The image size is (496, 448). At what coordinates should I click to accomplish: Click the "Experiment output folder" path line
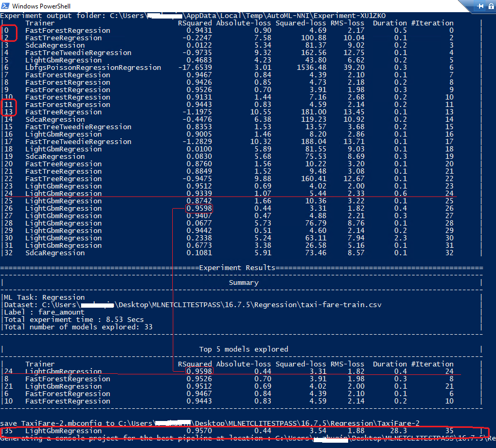[x=193, y=16]
